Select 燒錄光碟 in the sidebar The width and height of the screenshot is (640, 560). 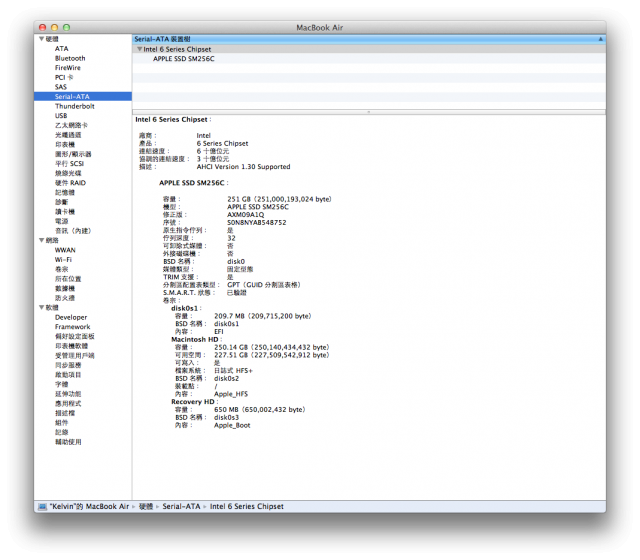point(68,173)
